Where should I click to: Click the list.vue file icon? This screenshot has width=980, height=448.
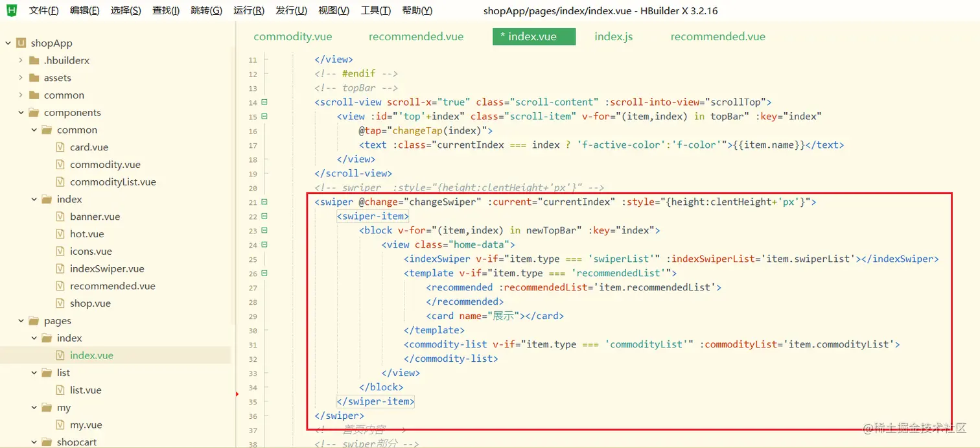point(60,390)
